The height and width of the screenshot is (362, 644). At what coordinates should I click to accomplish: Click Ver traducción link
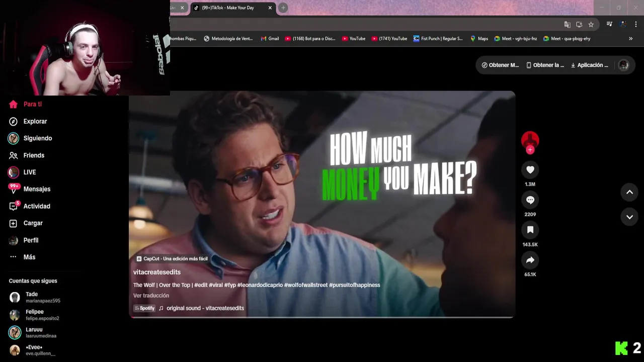pyautogui.click(x=151, y=296)
